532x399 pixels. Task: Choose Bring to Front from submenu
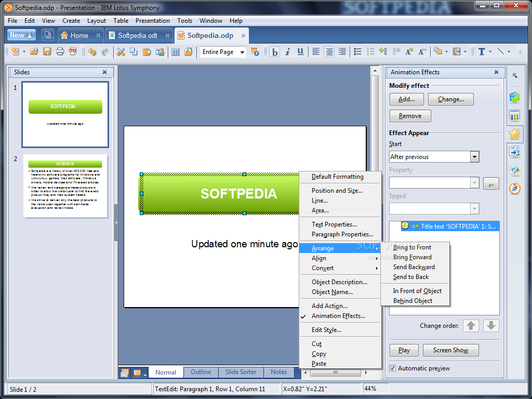[x=415, y=247]
